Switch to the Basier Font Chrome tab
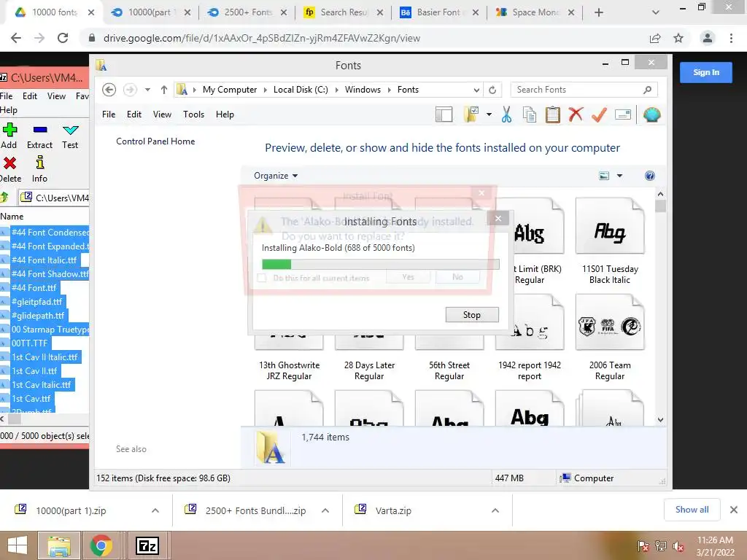 tap(438, 12)
